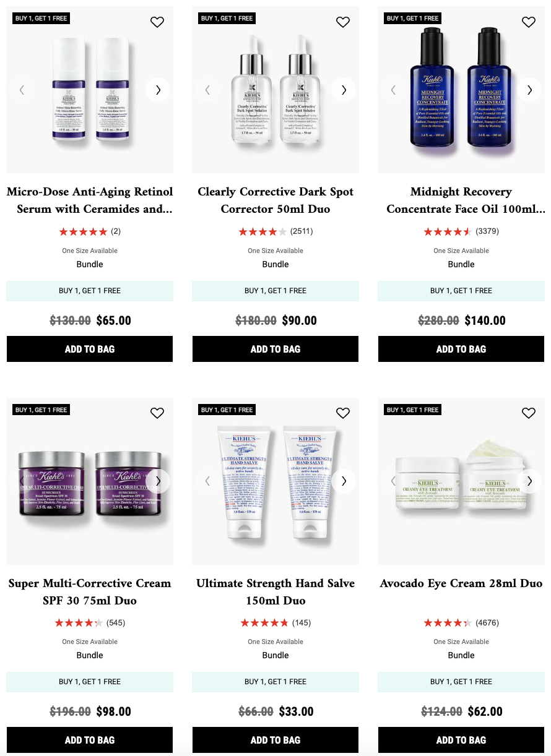Screen dimensions: 551x756
Task: Add the $65.00 Retinol Serum bundle to bag
Action: [90, 349]
